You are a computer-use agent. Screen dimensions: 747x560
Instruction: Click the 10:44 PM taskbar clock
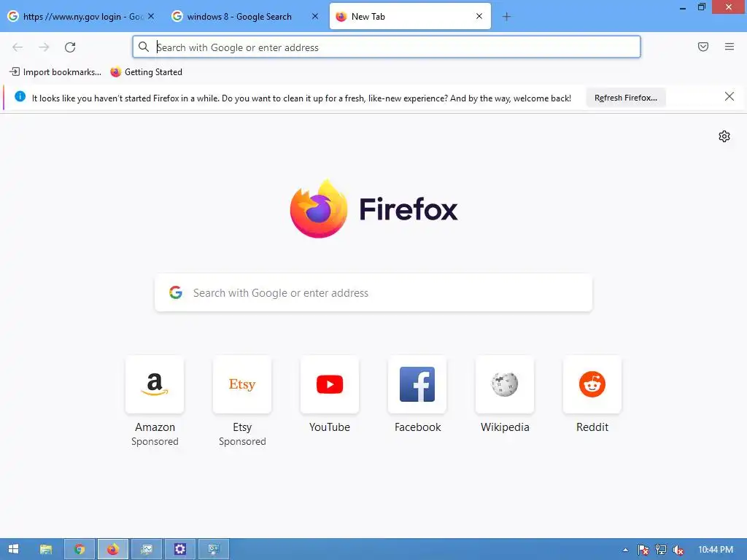[716, 550]
